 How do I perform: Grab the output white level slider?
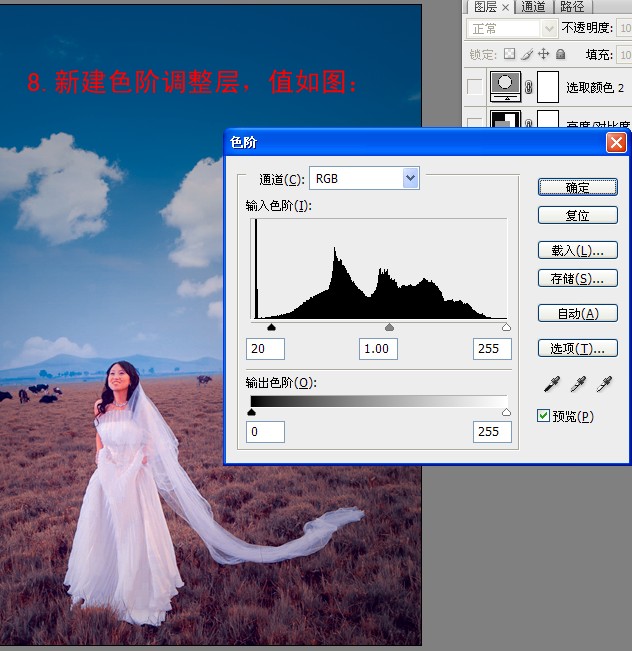pyautogui.click(x=506, y=412)
